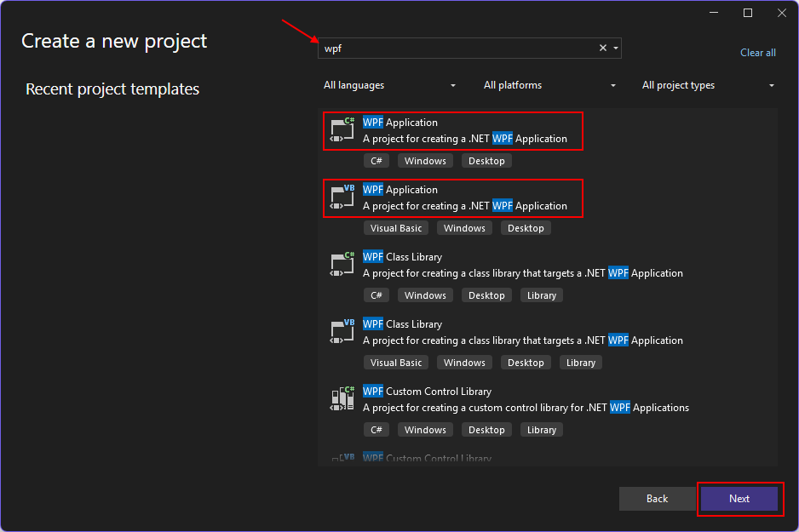Image resolution: width=799 pixels, height=532 pixels.
Task: Click the Library tag under WPF Class Library
Action: pyautogui.click(x=541, y=295)
